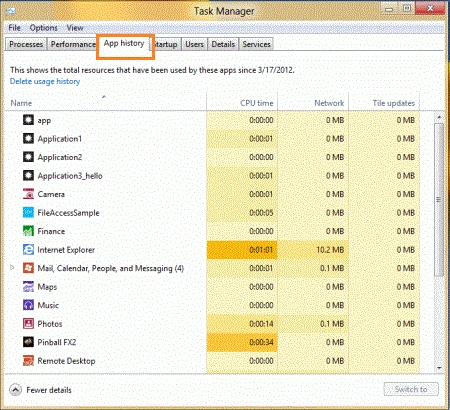Image resolution: width=450 pixels, height=410 pixels.
Task: Click the scrollbar down arrow
Action: click(439, 368)
